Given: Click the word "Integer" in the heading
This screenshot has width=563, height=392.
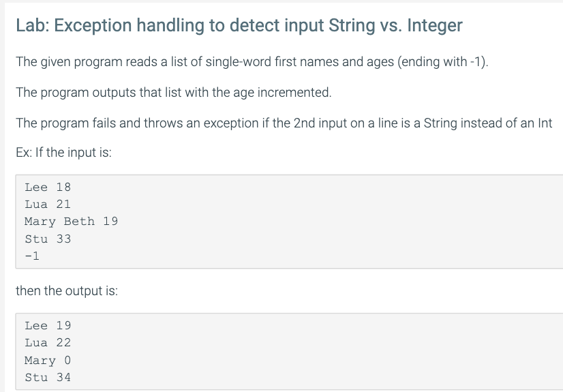Looking at the screenshot, I should [435, 25].
